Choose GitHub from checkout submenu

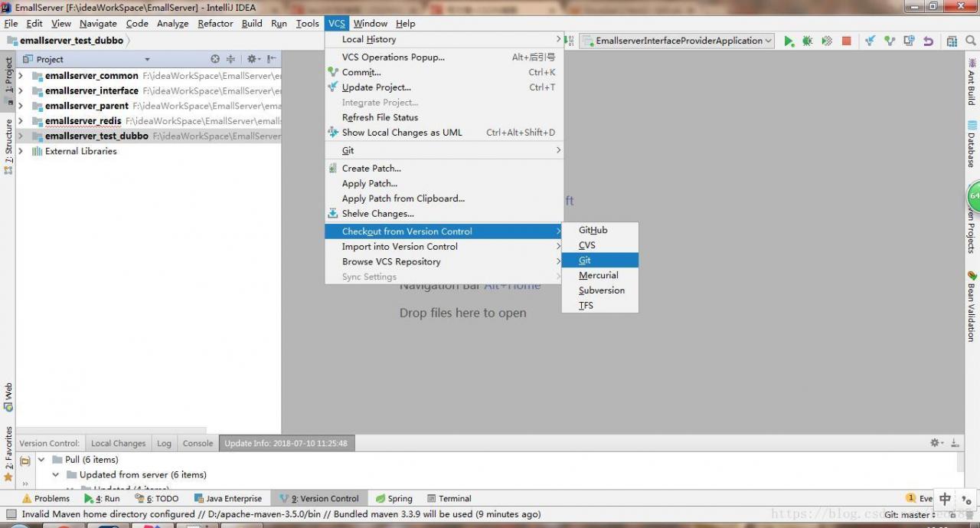(x=600, y=230)
